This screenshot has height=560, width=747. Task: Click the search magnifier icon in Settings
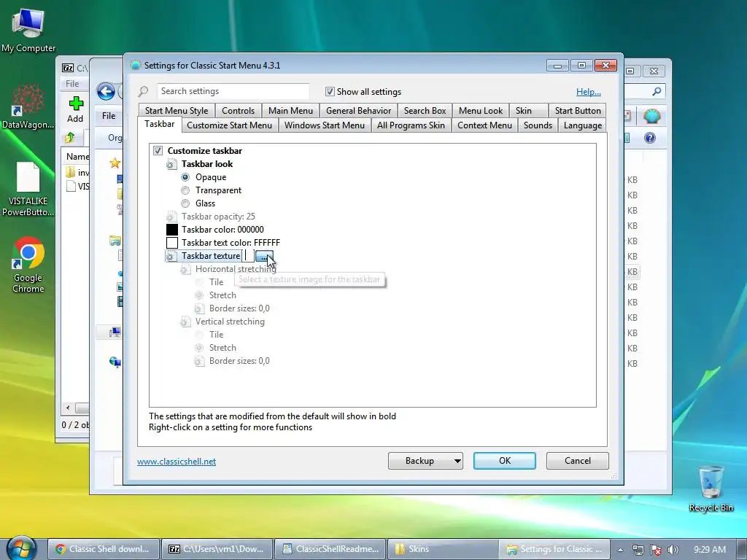144,91
